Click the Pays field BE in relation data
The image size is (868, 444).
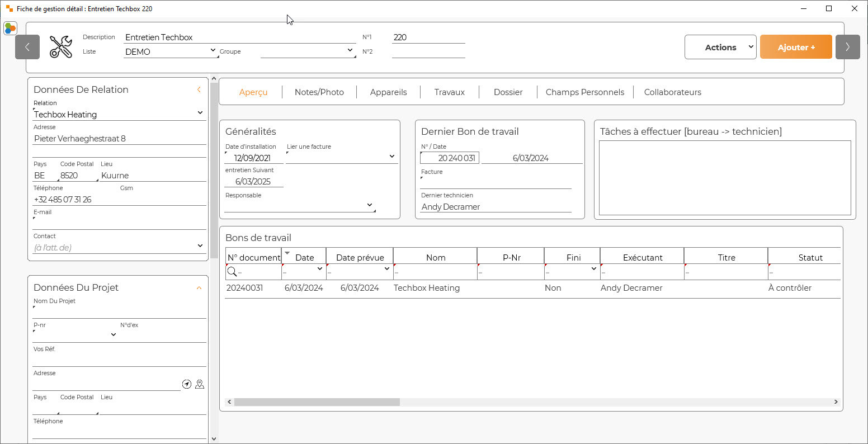(45, 176)
